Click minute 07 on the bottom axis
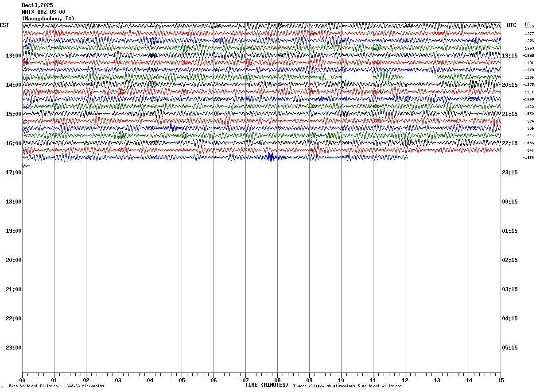 click(x=245, y=380)
